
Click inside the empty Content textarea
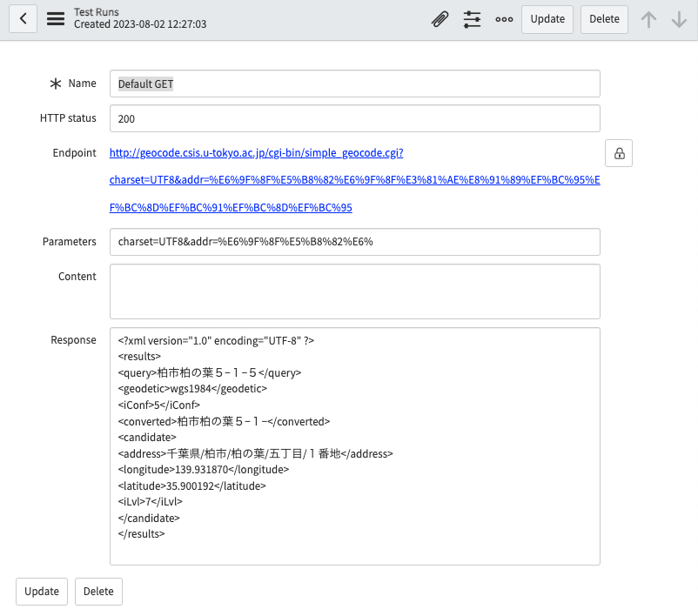[x=354, y=291]
